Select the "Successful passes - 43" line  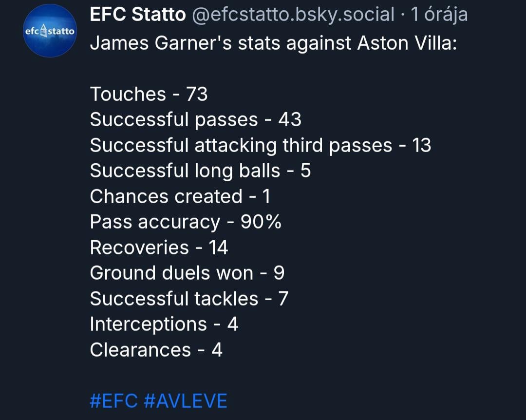196,120
